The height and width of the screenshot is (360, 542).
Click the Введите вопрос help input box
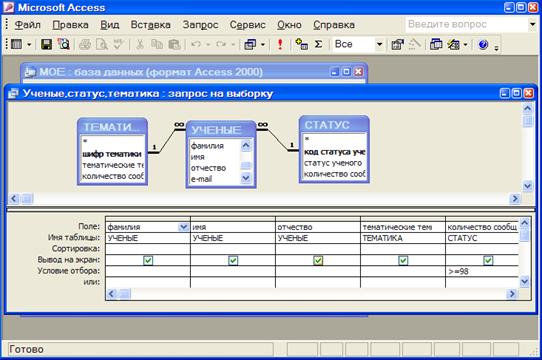click(x=467, y=24)
